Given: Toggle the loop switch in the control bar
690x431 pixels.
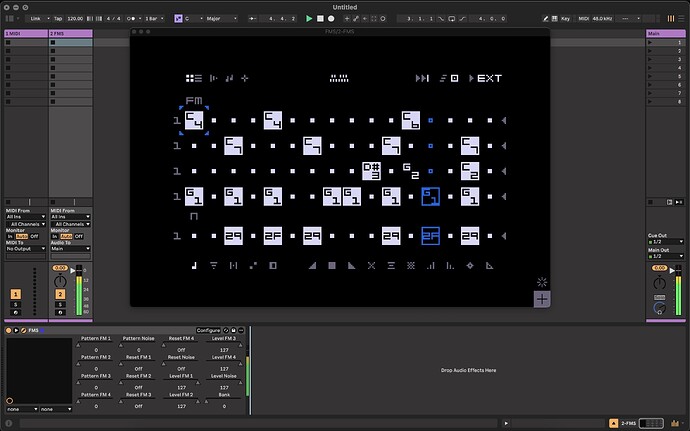Looking at the screenshot, I should pos(451,18).
